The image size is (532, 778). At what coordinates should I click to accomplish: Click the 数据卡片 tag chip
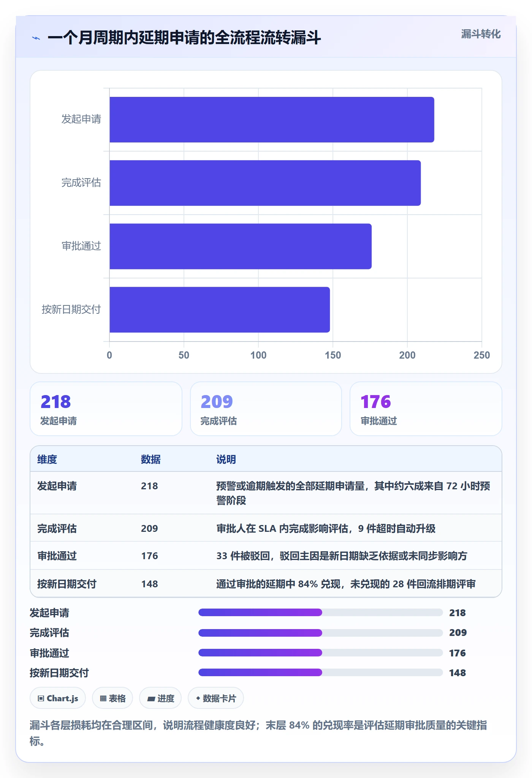point(216,698)
